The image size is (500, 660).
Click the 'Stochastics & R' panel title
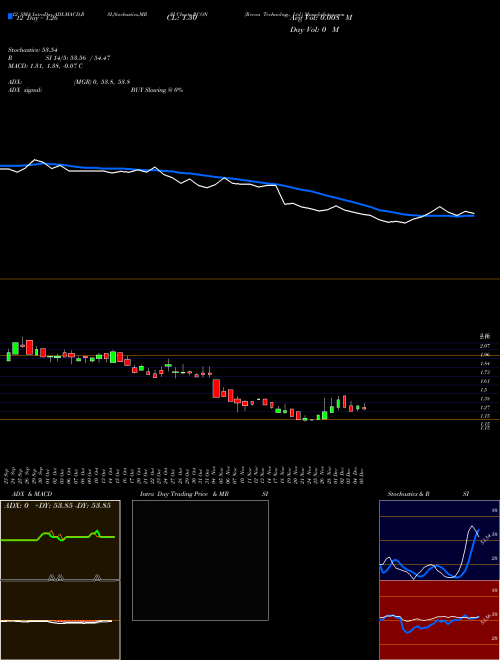[x=408, y=494]
